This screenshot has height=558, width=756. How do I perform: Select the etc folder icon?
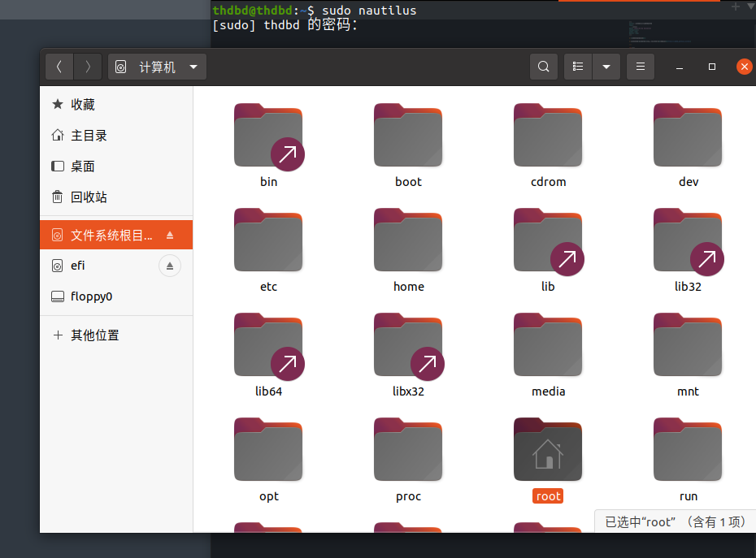268,240
